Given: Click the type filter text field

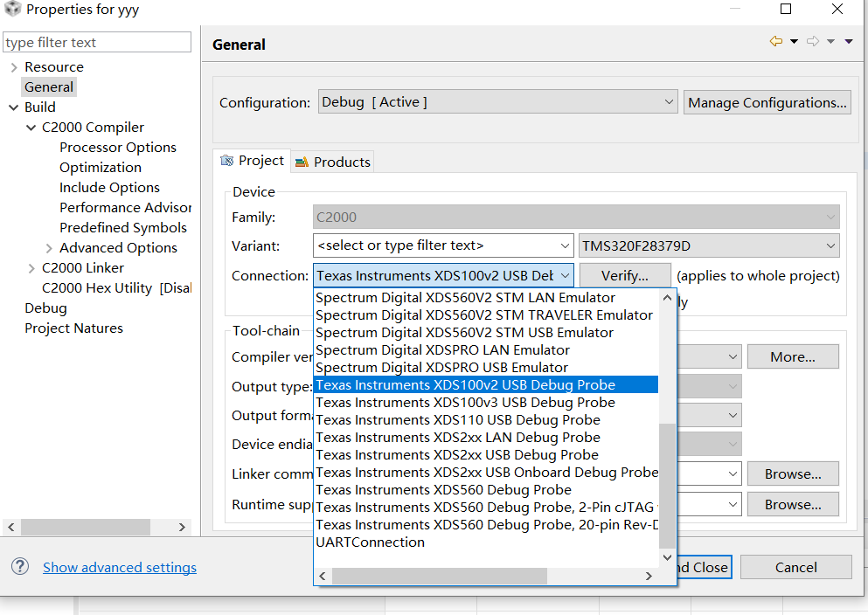Looking at the screenshot, I should 97,43.
